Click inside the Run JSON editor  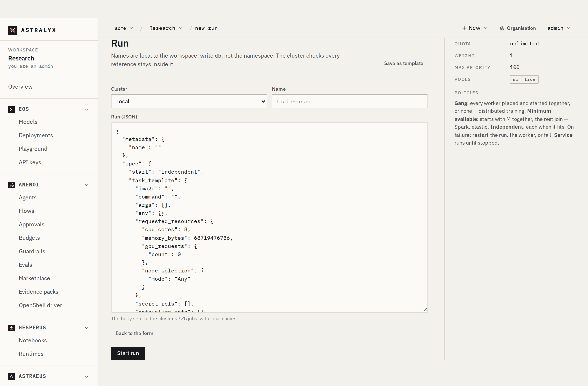[269, 218]
